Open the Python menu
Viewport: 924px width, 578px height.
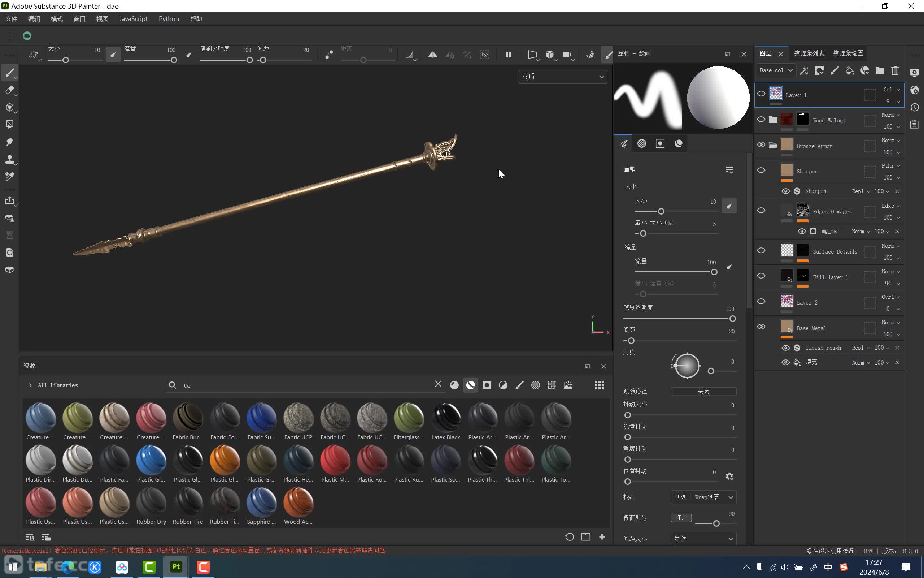pyautogui.click(x=169, y=19)
